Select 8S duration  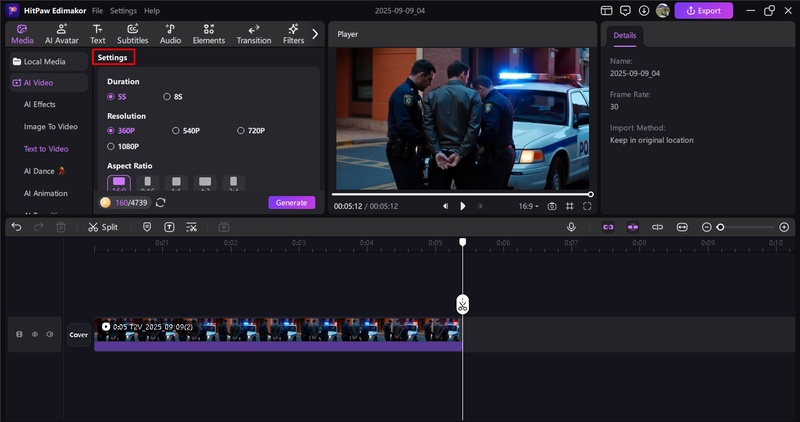click(173, 96)
